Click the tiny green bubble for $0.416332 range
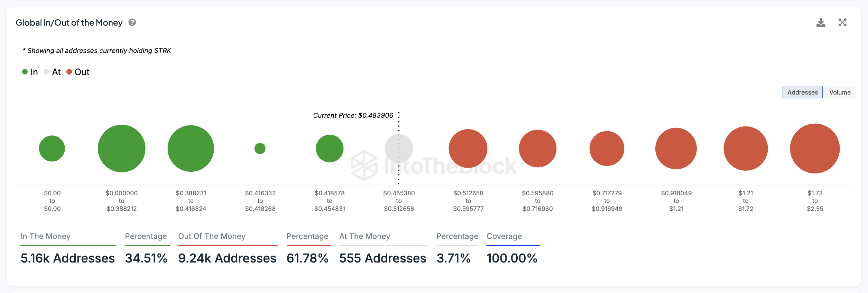This screenshot has width=868, height=293. point(260,149)
